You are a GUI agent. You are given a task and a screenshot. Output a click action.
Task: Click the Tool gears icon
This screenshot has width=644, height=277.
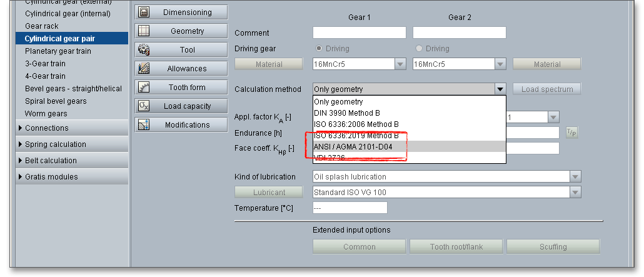click(x=144, y=49)
